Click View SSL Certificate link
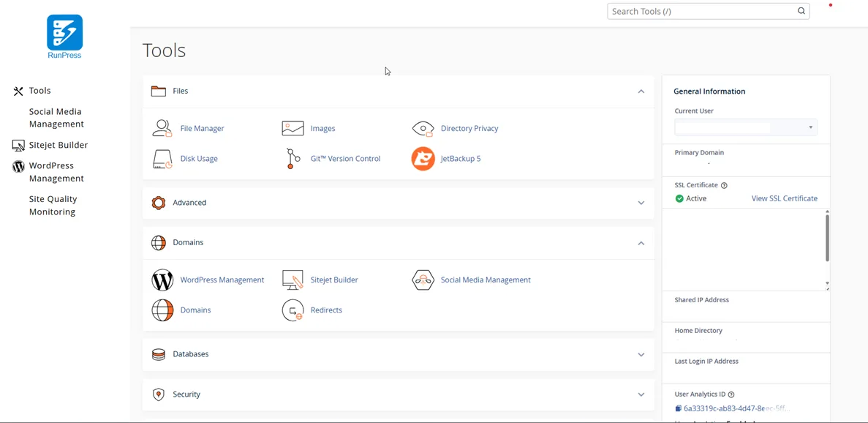868x423 pixels. 785,199
